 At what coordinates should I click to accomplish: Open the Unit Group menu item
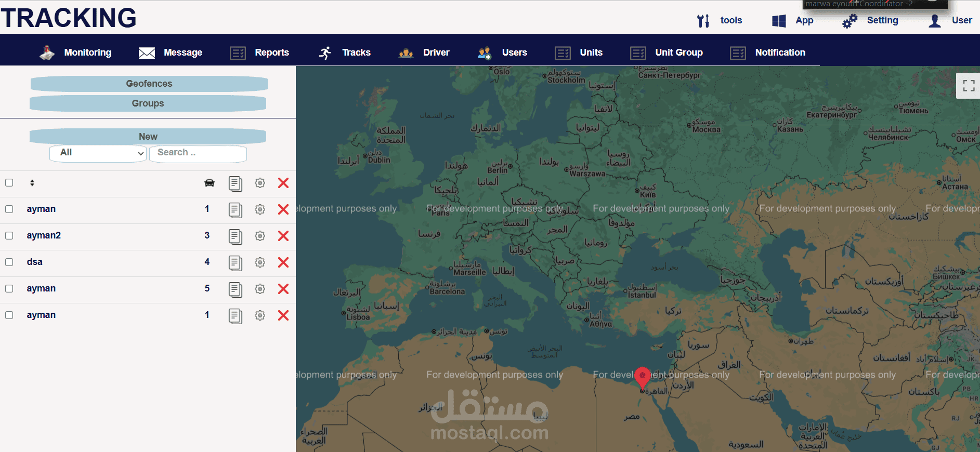(679, 52)
